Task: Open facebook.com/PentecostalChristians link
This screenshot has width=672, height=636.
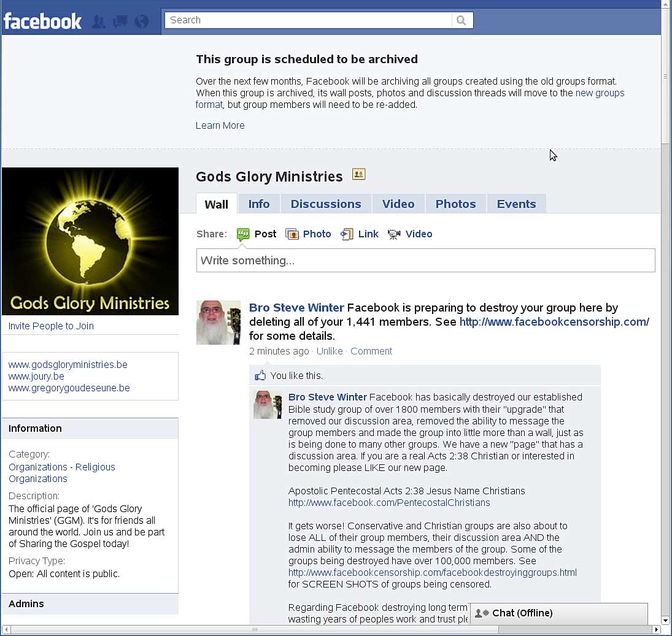Action: point(389,502)
